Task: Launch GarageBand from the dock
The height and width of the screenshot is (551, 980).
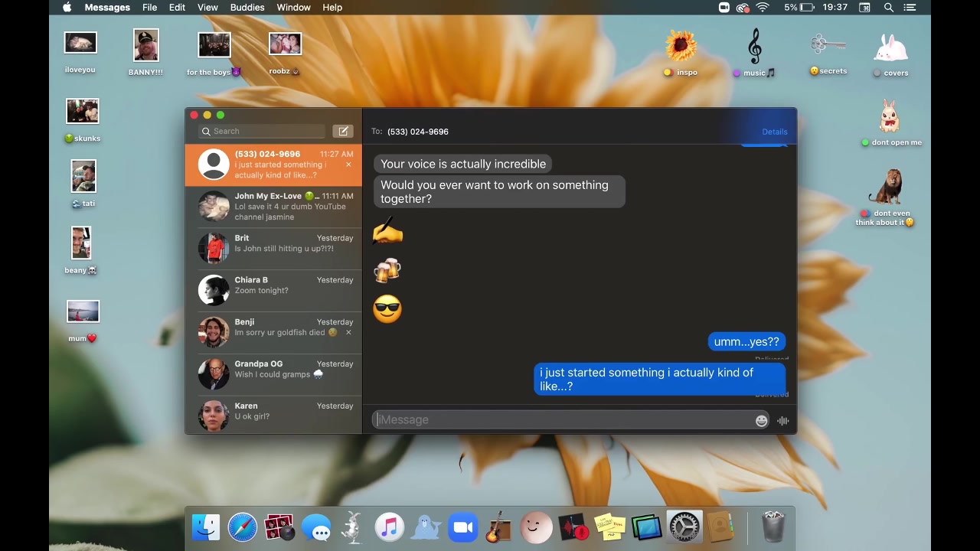Action: [x=498, y=527]
